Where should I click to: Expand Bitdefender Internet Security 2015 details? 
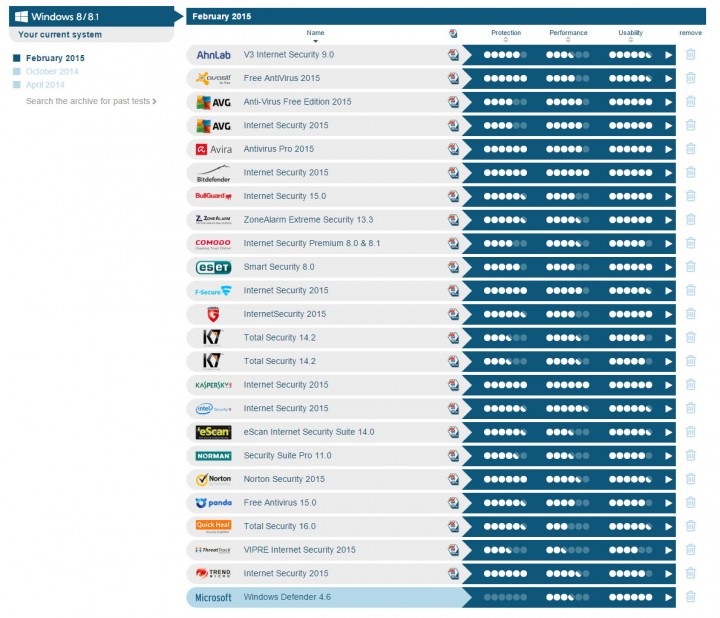669,173
